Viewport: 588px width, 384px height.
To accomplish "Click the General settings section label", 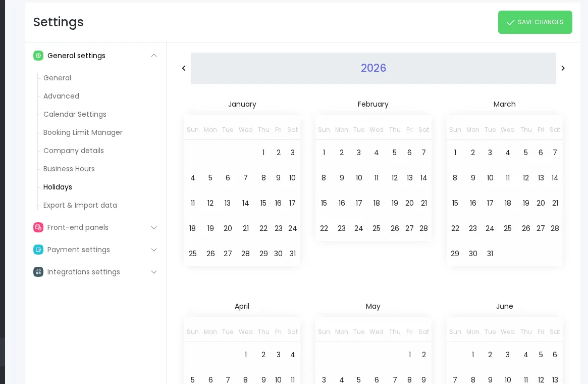I will coord(76,56).
